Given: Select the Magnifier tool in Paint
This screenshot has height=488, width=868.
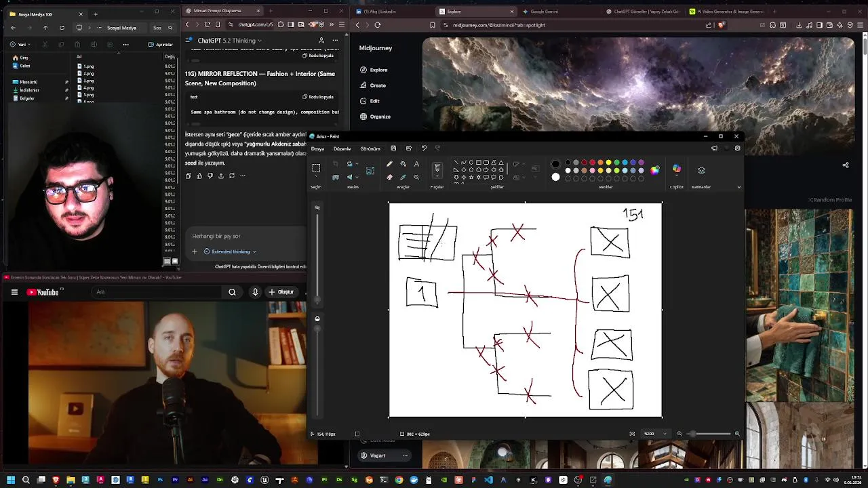Looking at the screenshot, I should (x=416, y=177).
